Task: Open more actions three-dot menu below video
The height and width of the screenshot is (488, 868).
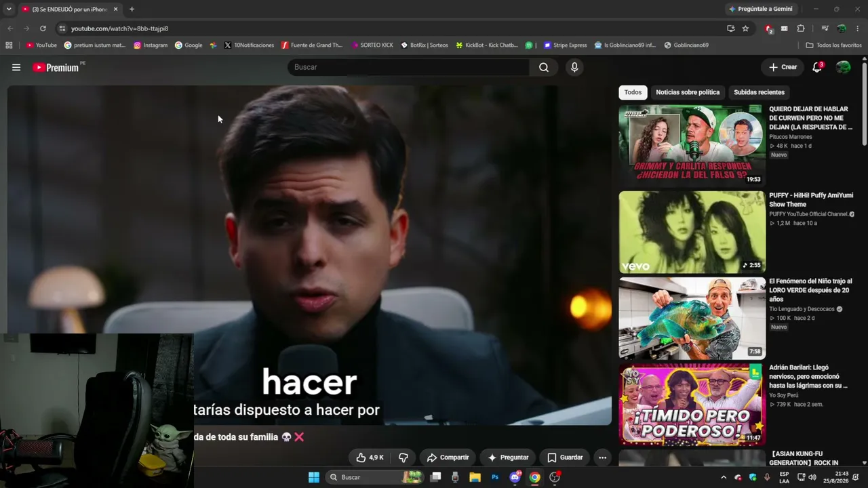Action: [602, 457]
